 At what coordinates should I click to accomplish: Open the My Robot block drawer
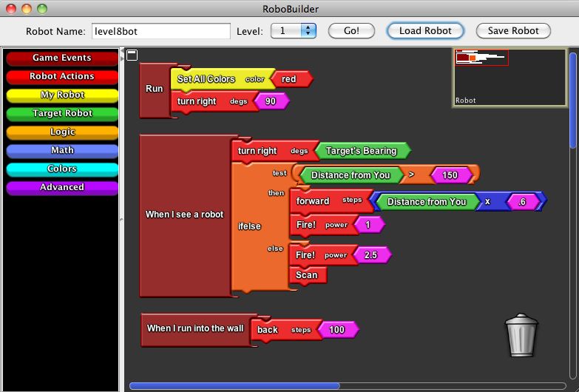61,95
